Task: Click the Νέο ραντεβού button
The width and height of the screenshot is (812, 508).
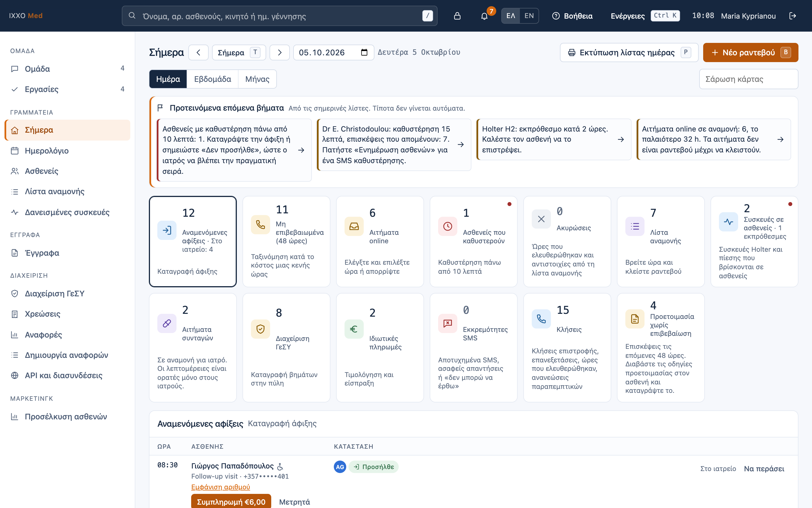Action: point(751,52)
